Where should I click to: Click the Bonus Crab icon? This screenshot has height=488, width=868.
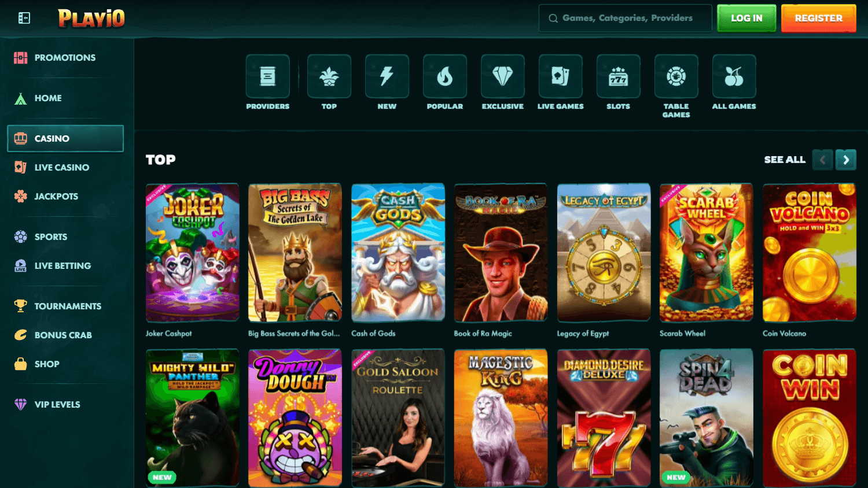point(21,335)
